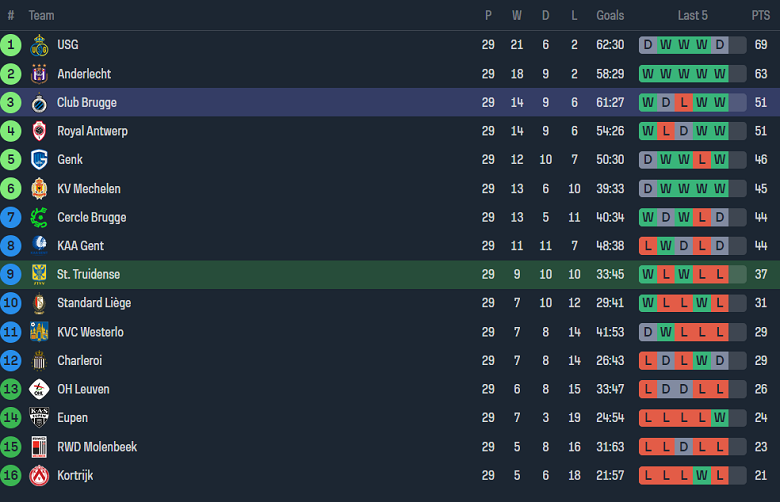Click USG's first Last 5 draw badge
Viewport: 780px width, 502px height.
(x=647, y=45)
